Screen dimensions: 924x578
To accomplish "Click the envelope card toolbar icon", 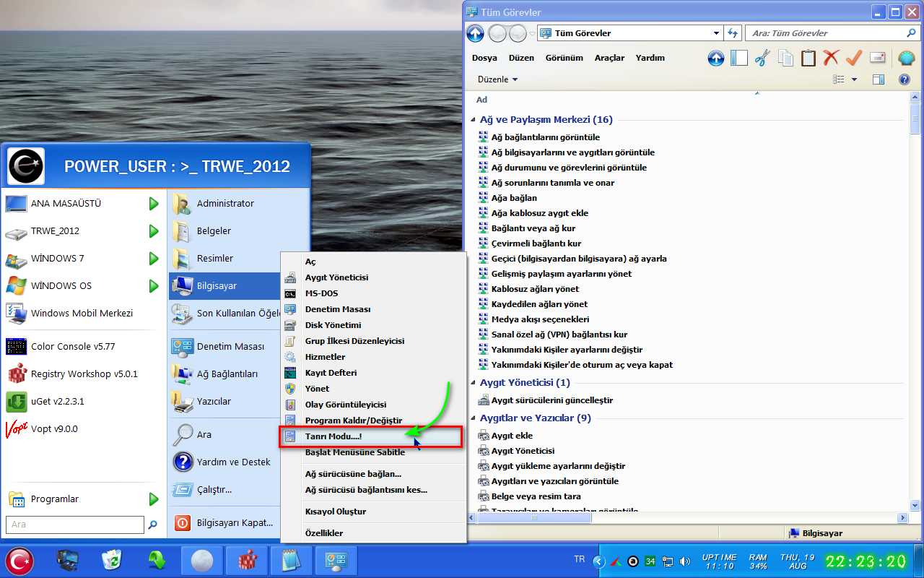I will click(877, 58).
